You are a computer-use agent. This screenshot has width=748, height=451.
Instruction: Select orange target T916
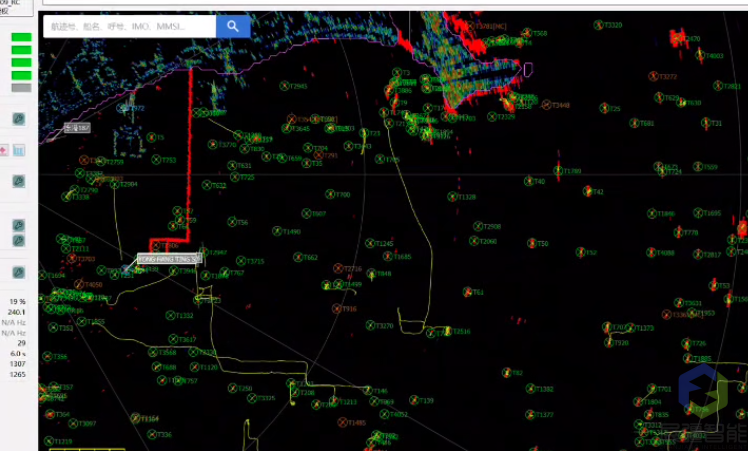[x=337, y=309]
